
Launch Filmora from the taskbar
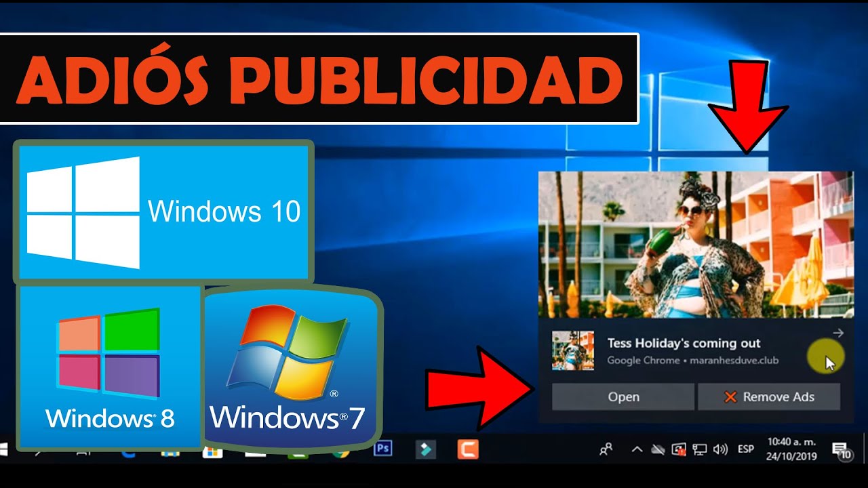click(x=426, y=449)
